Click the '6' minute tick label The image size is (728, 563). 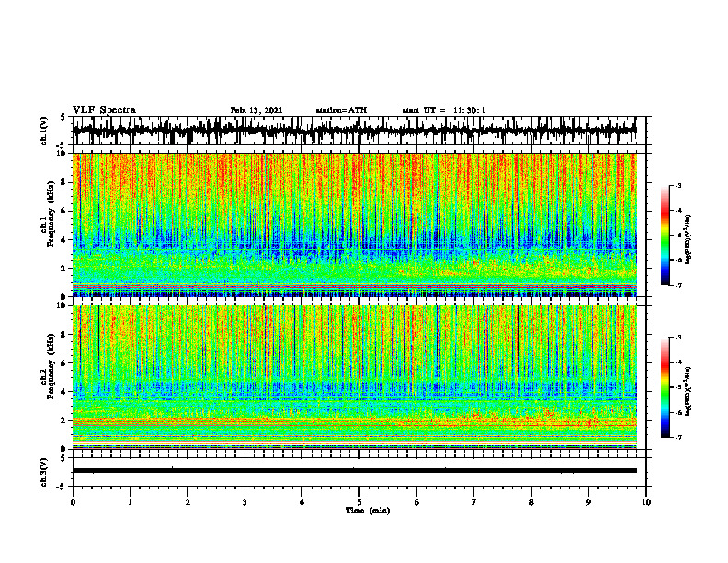tap(417, 502)
